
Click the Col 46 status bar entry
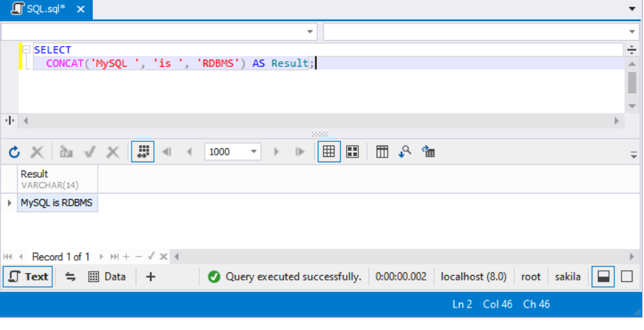pos(498,304)
